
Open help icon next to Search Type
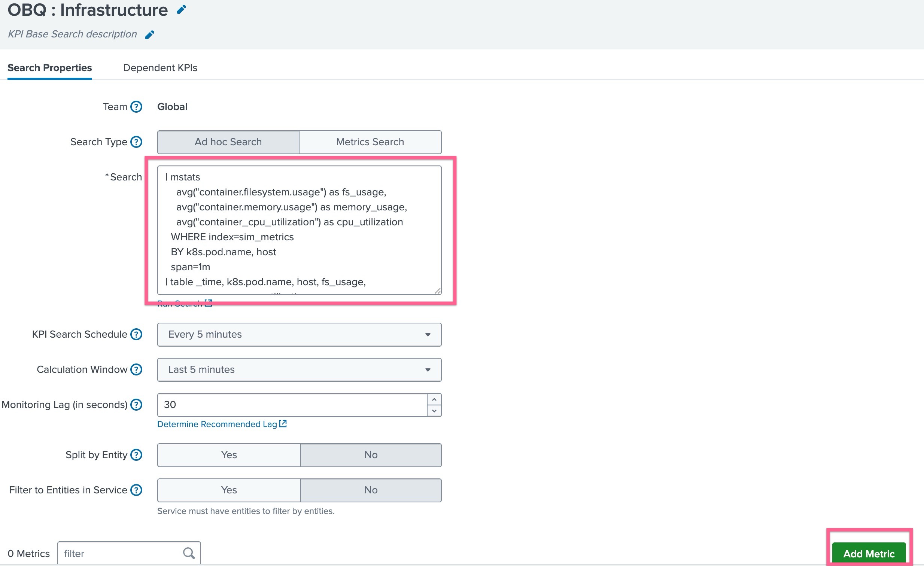click(136, 142)
